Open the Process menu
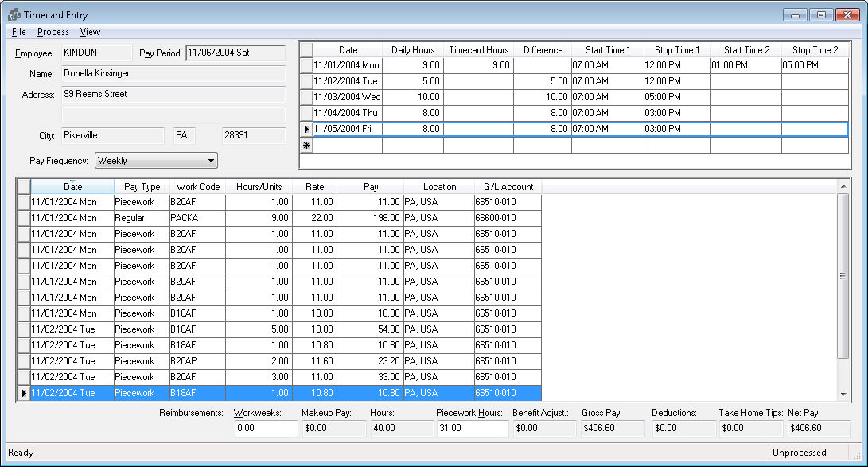 point(53,32)
